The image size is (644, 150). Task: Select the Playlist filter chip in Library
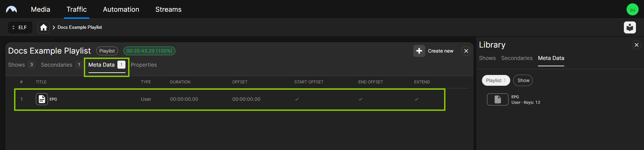495,80
